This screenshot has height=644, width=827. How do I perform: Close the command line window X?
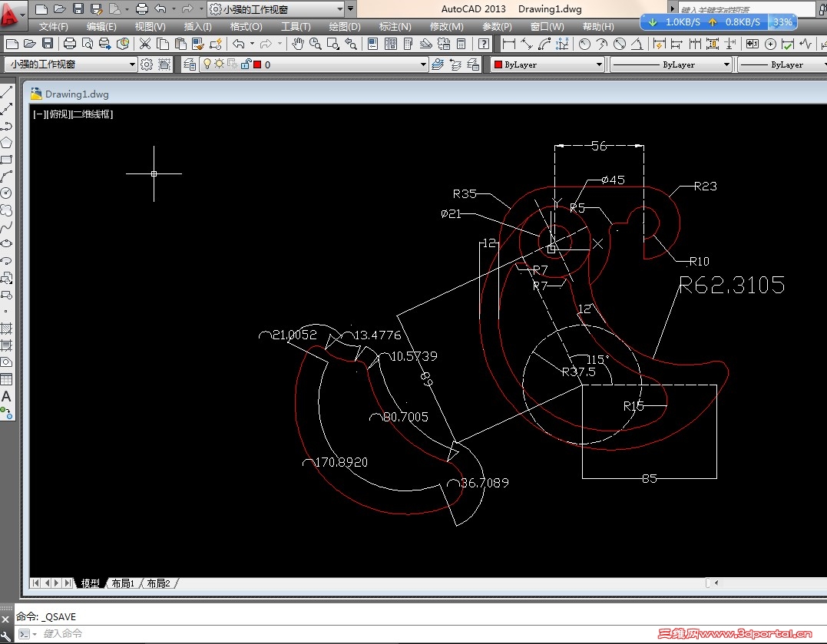pos(5,619)
